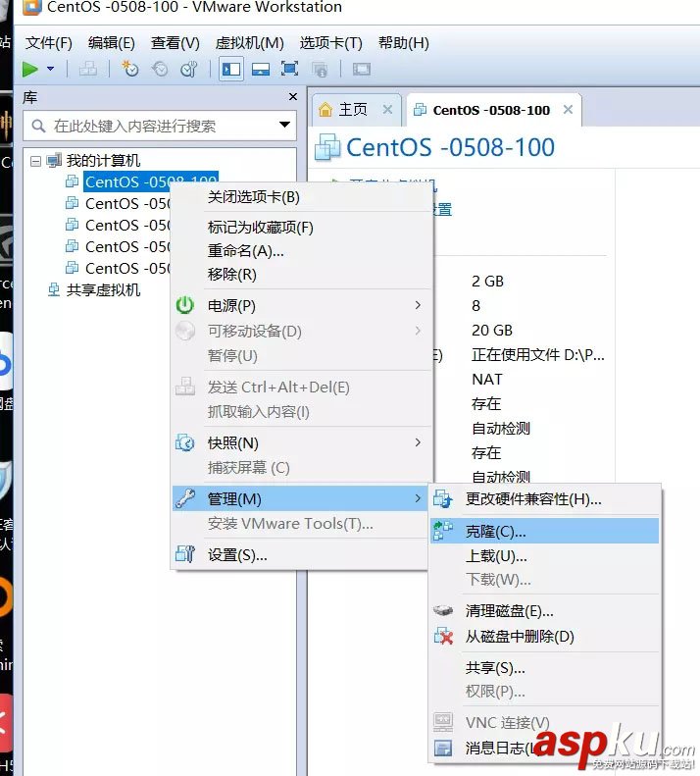This screenshot has height=776, width=700.
Task: Click the green power icon beside 电源(P)
Action: click(185, 305)
